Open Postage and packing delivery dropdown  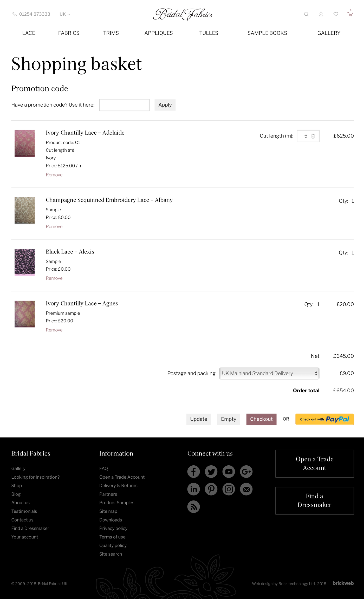point(269,373)
